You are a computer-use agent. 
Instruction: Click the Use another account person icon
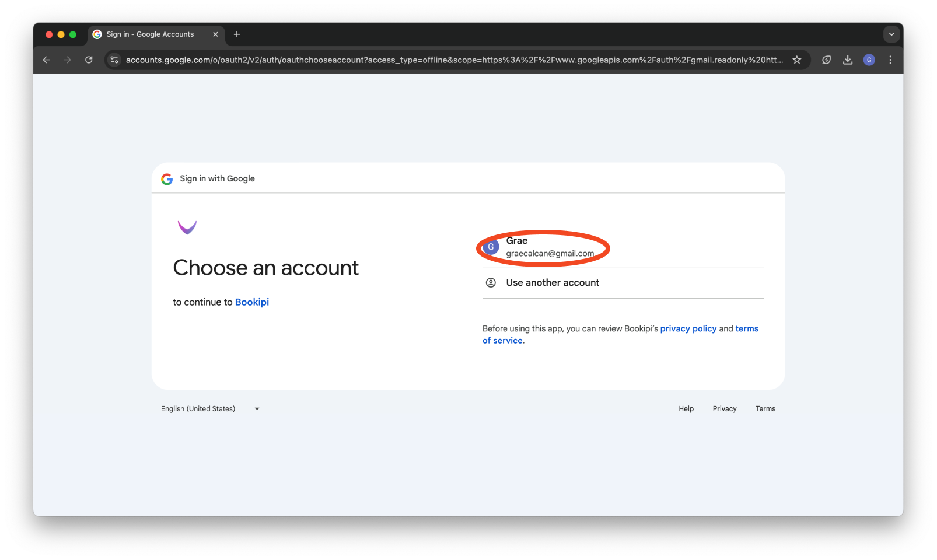[490, 282]
